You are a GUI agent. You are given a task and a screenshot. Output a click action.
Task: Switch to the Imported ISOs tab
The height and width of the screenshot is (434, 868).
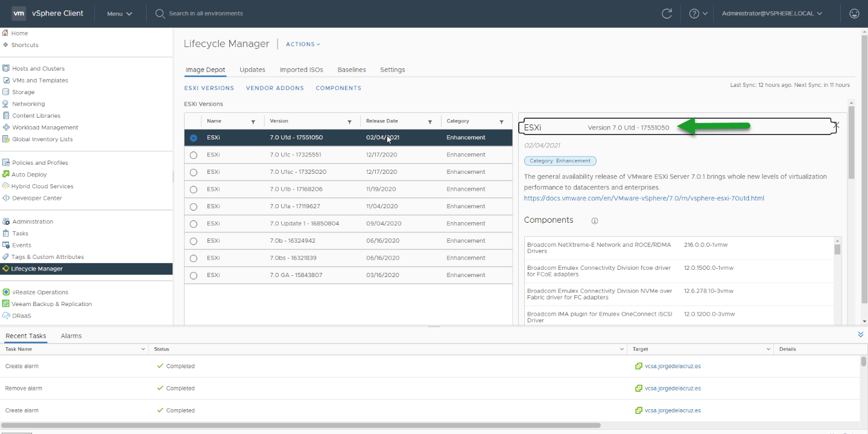302,69
